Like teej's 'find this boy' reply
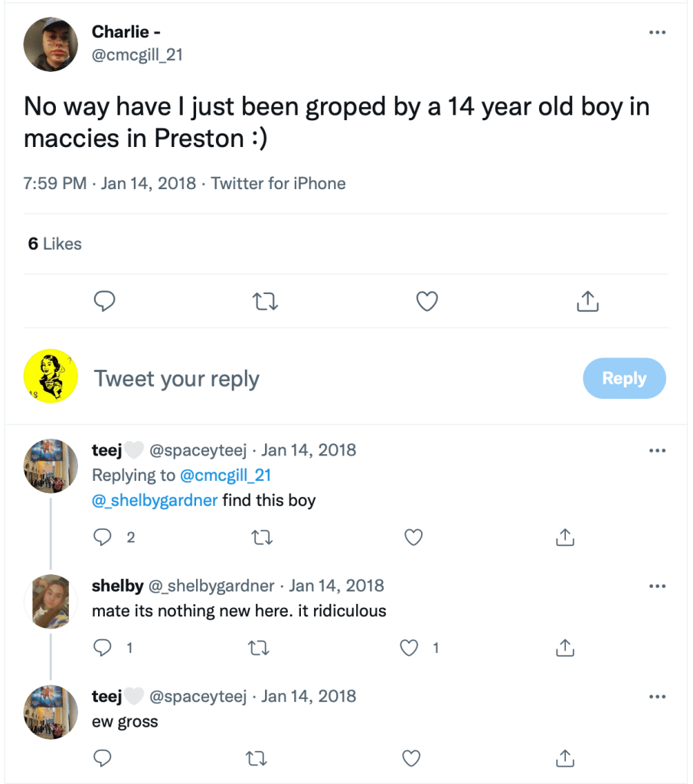 414,537
